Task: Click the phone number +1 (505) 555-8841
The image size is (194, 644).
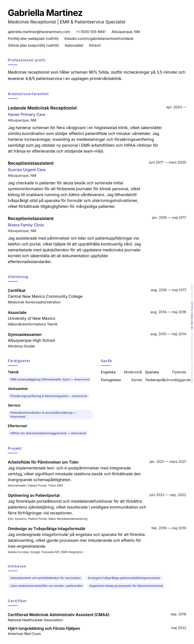Action: (x=91, y=32)
